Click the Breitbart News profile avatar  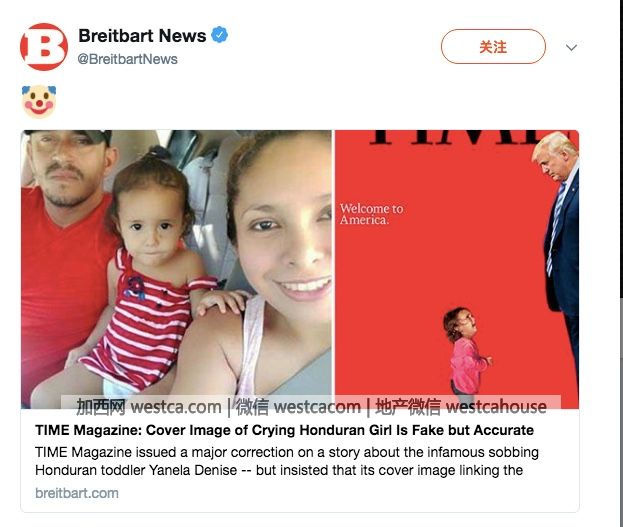(x=44, y=47)
